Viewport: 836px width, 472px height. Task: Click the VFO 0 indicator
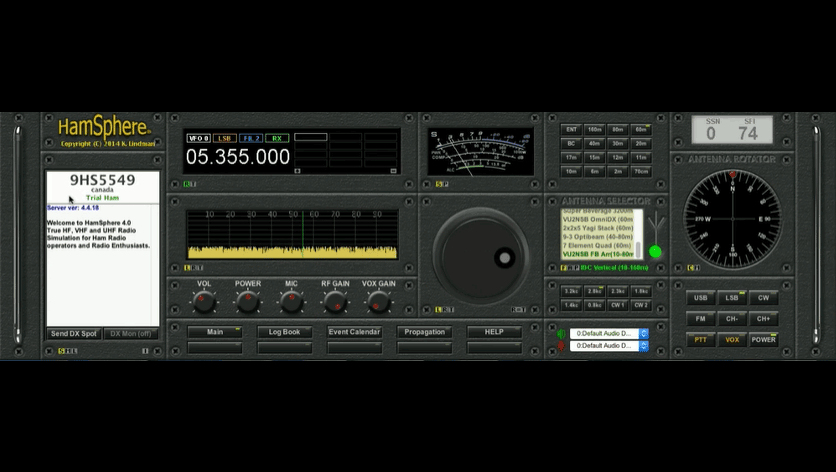pos(198,138)
